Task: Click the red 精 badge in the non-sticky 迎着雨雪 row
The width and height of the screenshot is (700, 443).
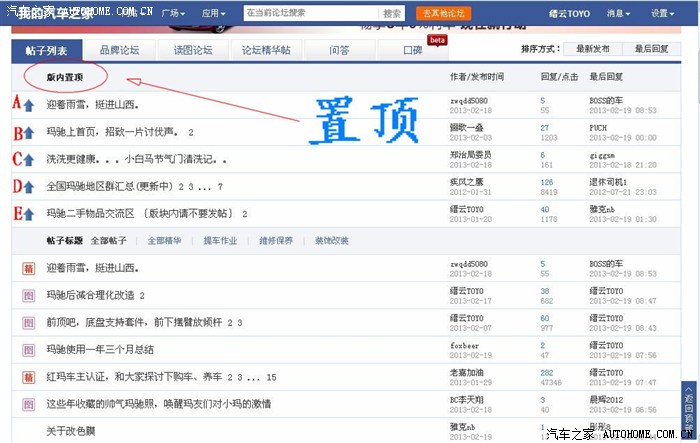Action: click(29, 268)
